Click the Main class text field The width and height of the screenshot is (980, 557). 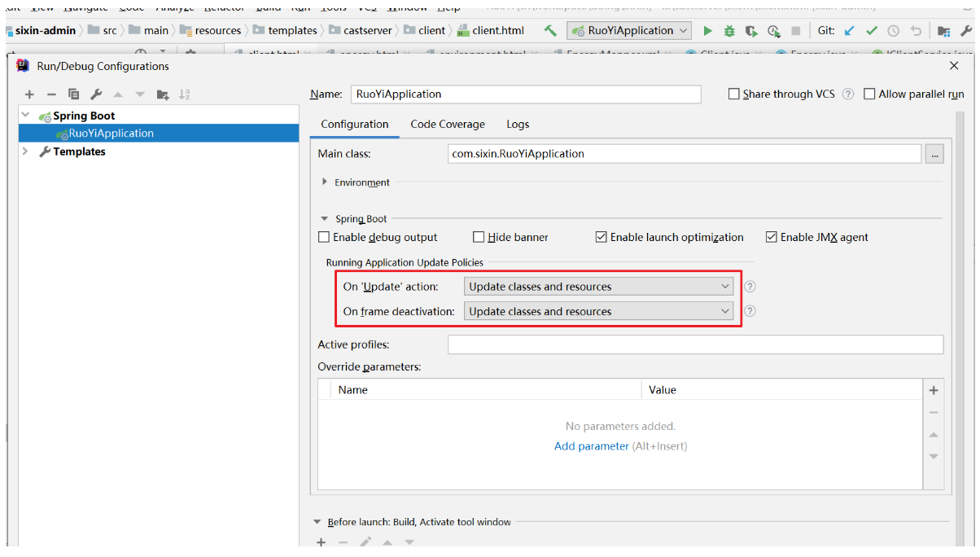[685, 153]
